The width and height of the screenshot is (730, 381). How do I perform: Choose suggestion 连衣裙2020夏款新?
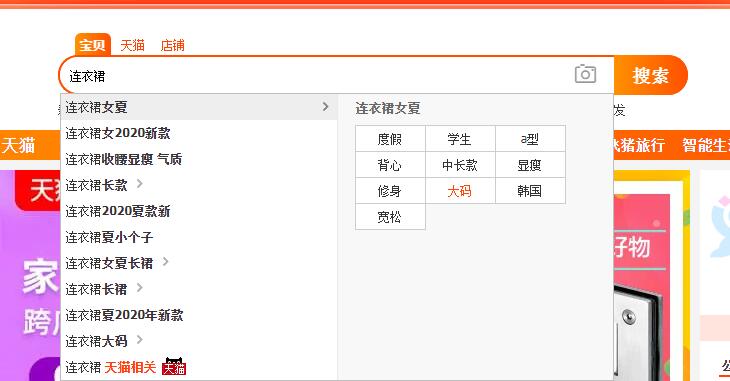199,211
